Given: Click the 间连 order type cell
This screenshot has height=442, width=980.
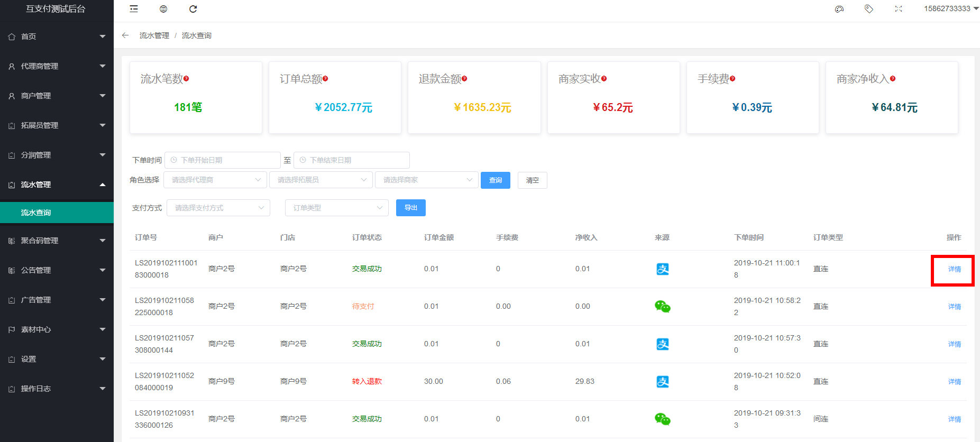Looking at the screenshot, I should tap(821, 419).
